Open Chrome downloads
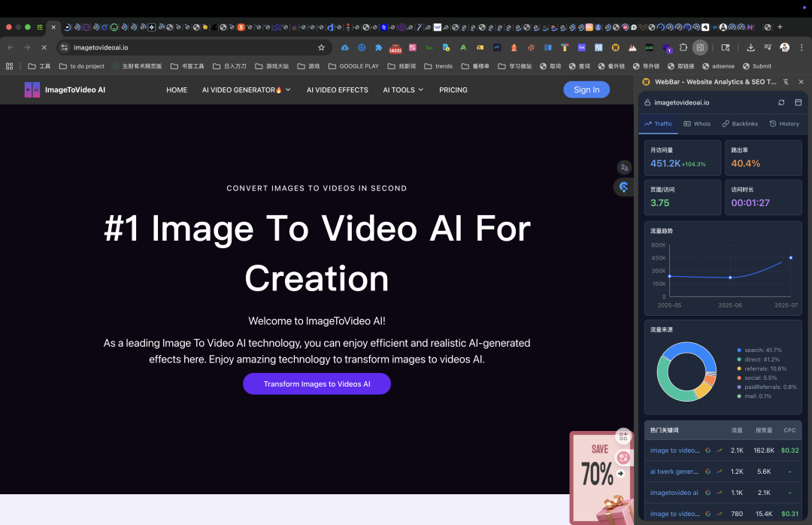The height and width of the screenshot is (525, 812). [750, 47]
